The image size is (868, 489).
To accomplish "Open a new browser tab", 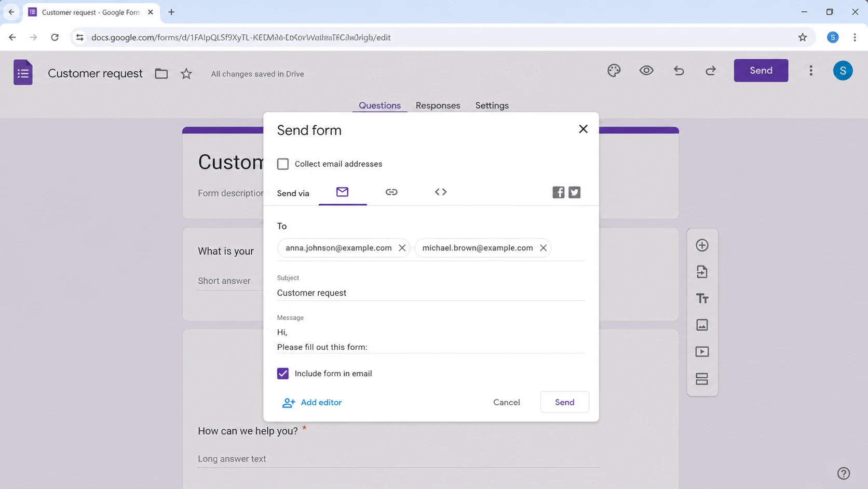I will point(171,12).
